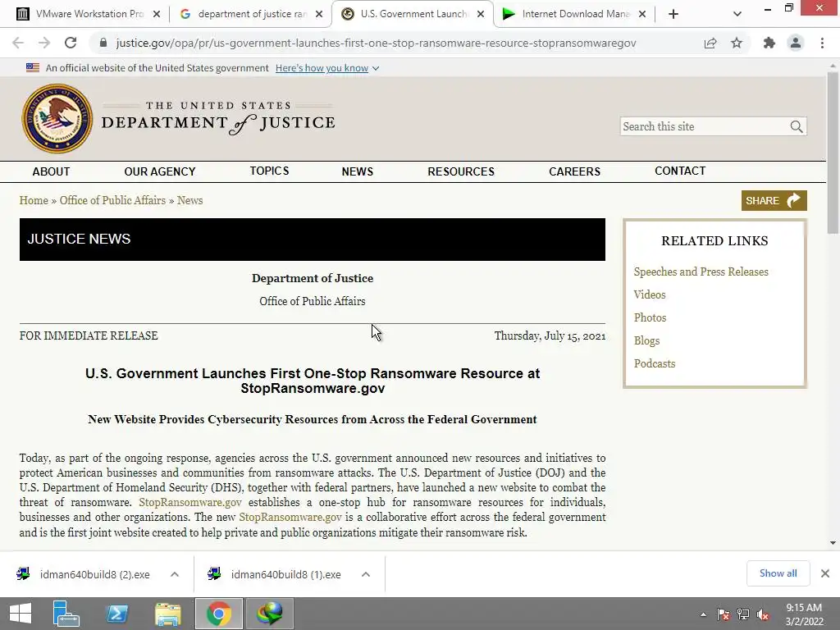Click the share page icon in address bar
The image size is (840, 630).
[710, 43]
